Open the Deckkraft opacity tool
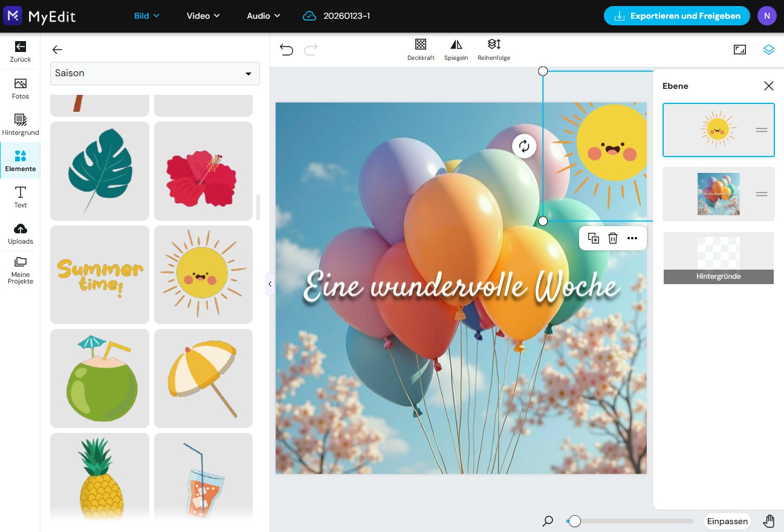 tap(421, 50)
